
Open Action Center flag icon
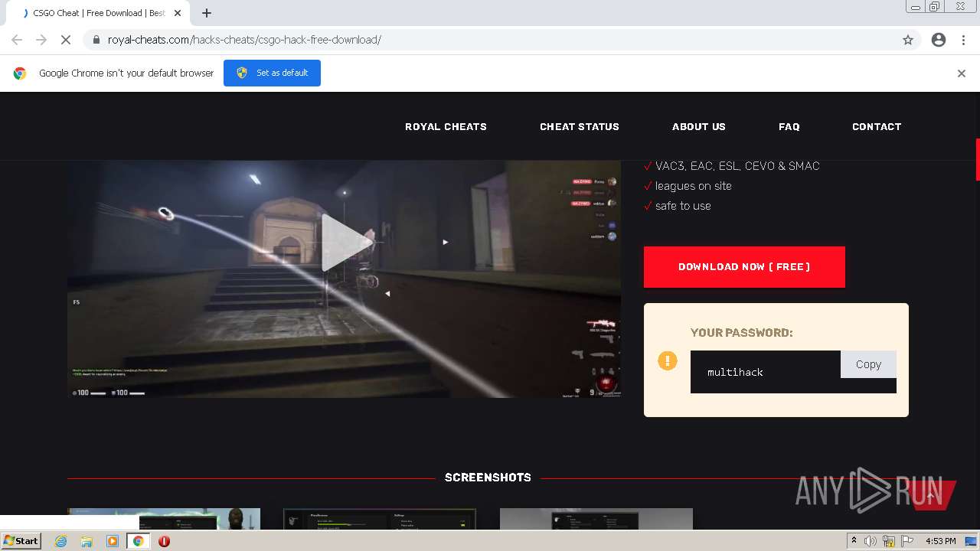907,541
